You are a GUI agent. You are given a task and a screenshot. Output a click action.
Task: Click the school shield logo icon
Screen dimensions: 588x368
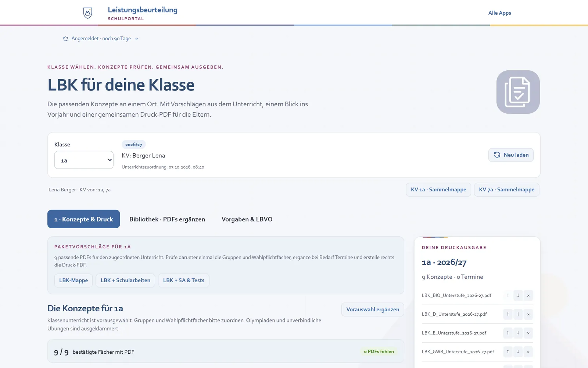[87, 13]
